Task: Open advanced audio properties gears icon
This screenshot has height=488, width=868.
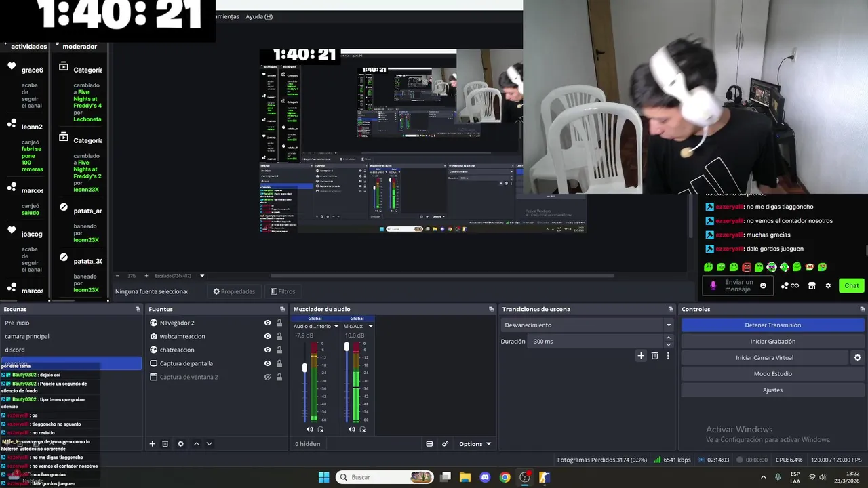Action: point(446,444)
